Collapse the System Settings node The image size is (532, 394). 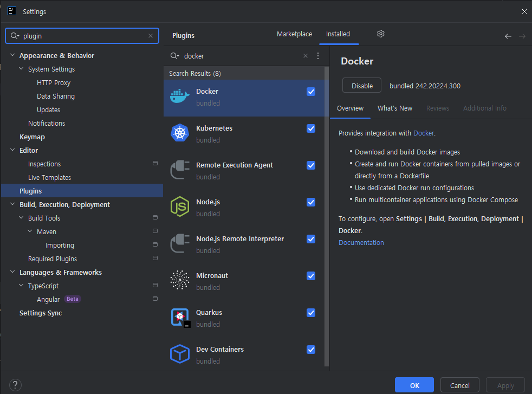pyautogui.click(x=21, y=68)
